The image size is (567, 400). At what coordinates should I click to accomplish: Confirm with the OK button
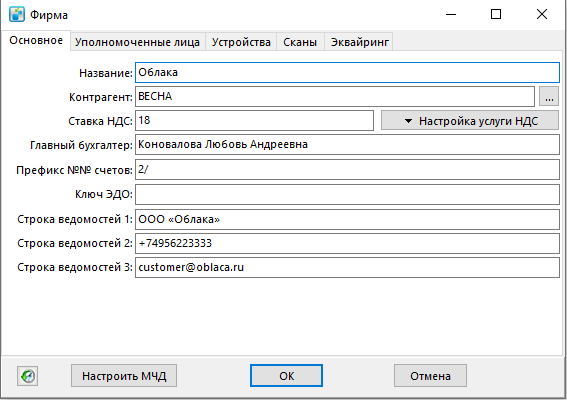point(286,376)
